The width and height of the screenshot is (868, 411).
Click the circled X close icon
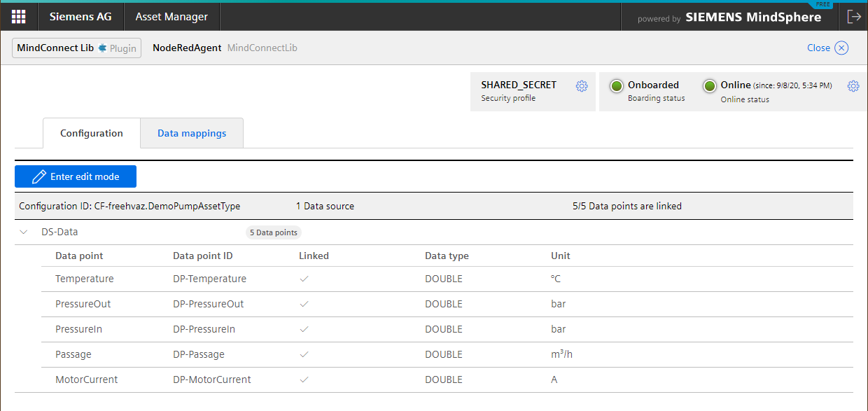pyautogui.click(x=841, y=48)
